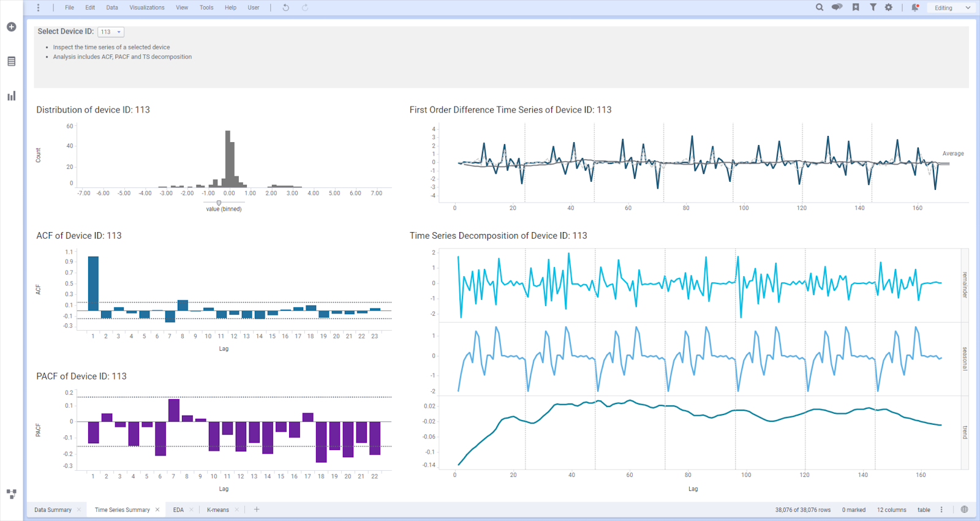
Task: Click the 'Select Device ID:' label
Action: click(66, 31)
